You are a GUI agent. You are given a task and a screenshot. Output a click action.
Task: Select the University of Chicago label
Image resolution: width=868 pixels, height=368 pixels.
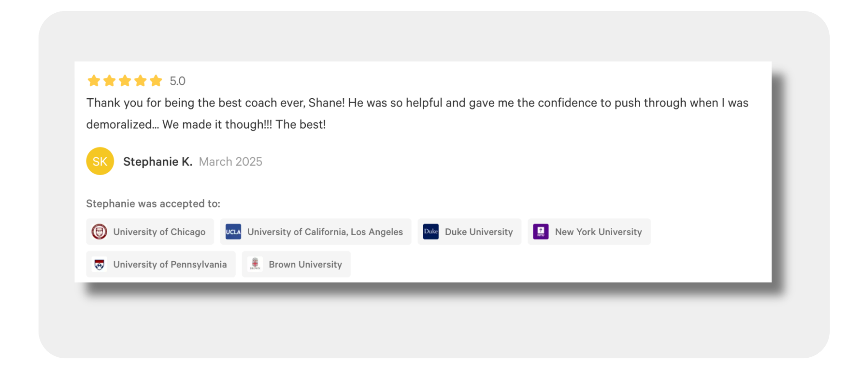point(159,232)
